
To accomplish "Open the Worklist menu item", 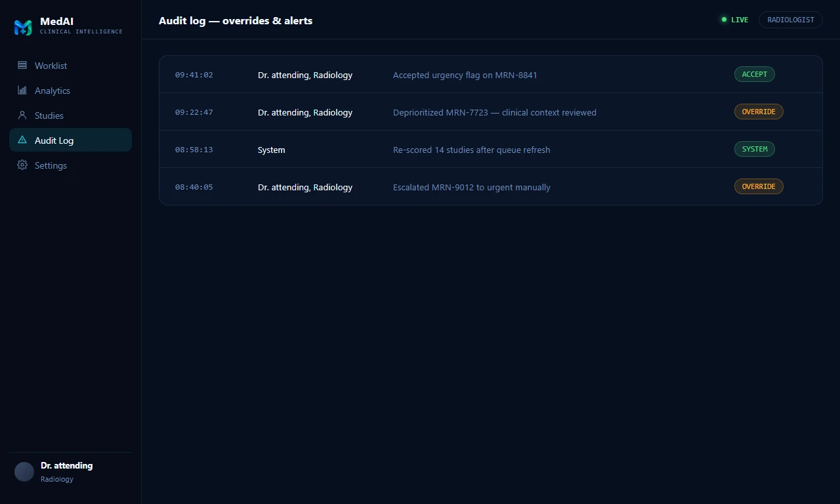I will (x=70, y=66).
